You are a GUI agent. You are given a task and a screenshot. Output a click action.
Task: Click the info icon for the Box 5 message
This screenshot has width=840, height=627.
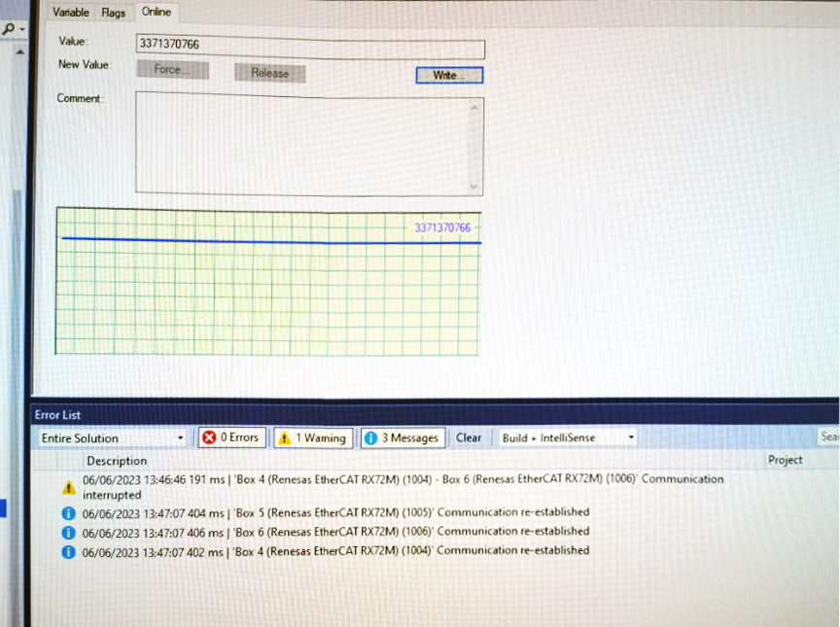click(x=69, y=513)
